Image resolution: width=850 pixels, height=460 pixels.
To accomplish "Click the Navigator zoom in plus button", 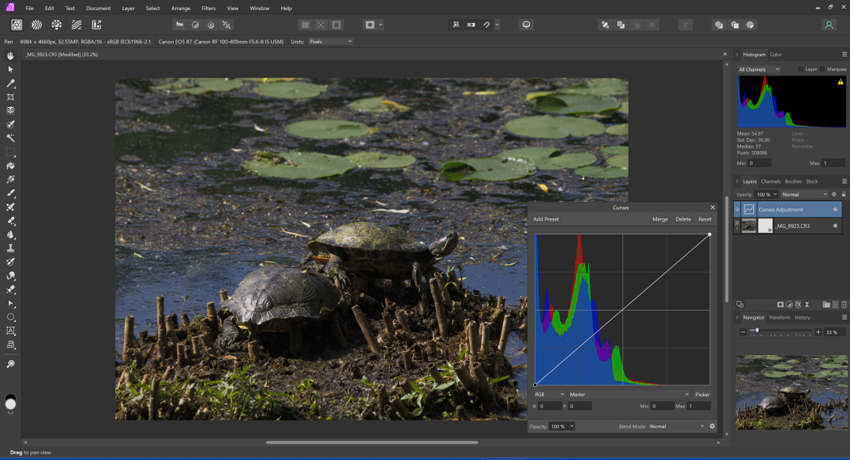I will 818,332.
